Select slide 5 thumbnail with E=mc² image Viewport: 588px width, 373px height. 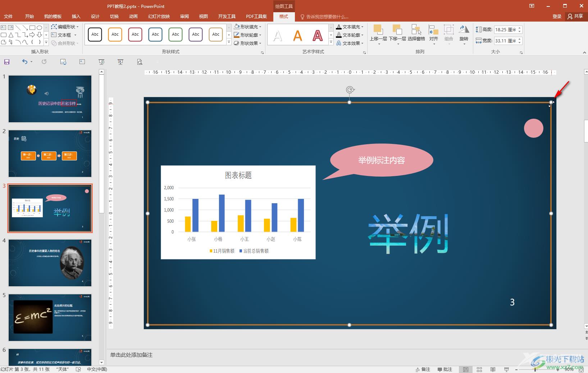50,318
